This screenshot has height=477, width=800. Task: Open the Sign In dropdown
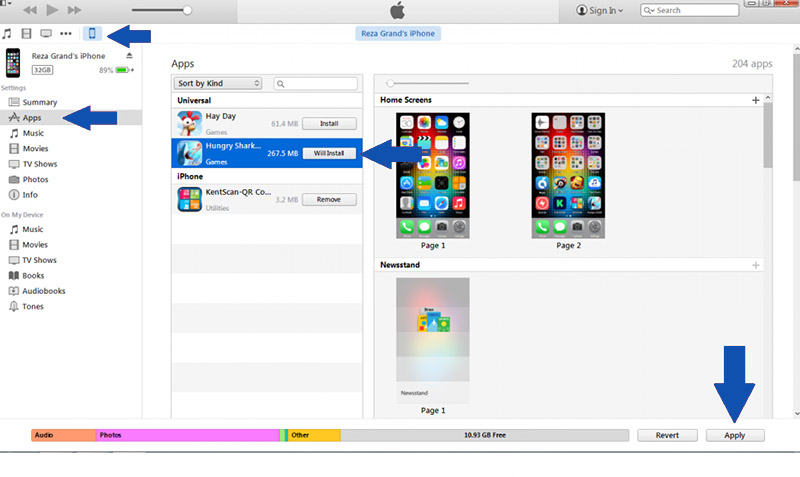(x=599, y=10)
